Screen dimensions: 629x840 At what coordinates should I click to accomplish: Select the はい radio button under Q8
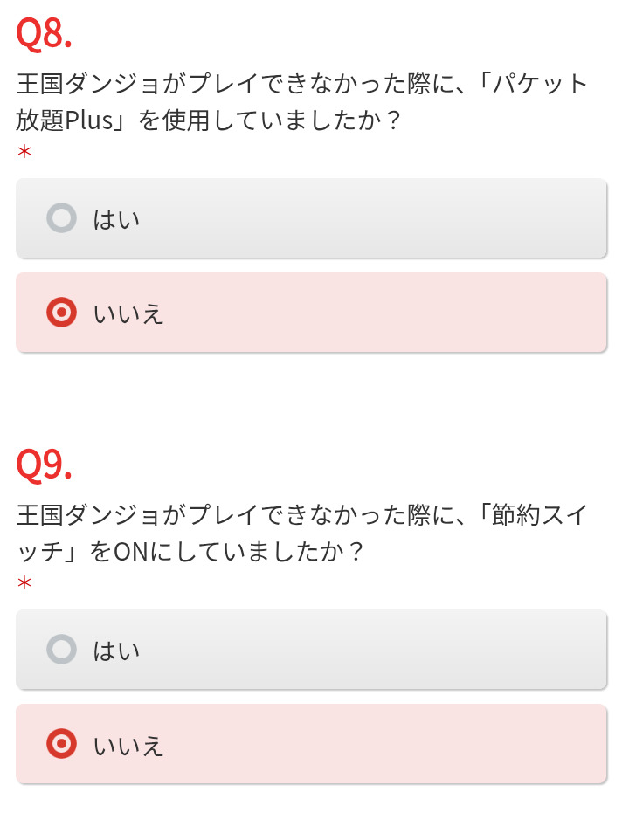pyautogui.click(x=61, y=218)
